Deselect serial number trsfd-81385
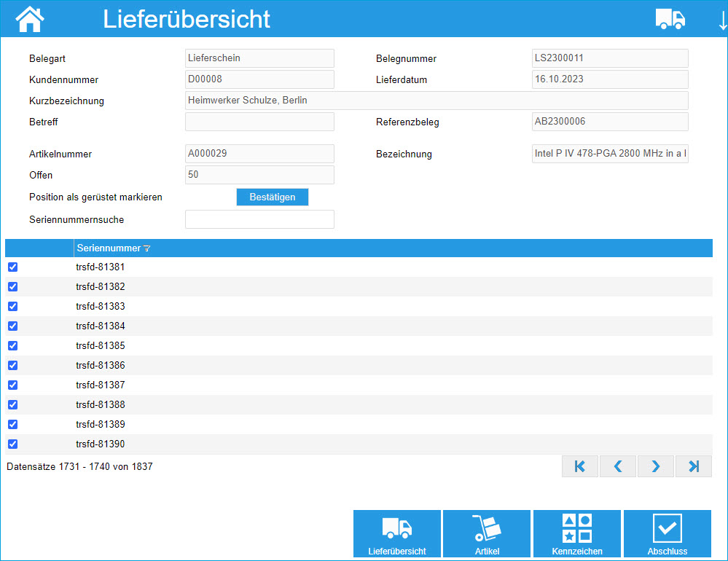The image size is (728, 561). tap(12, 345)
